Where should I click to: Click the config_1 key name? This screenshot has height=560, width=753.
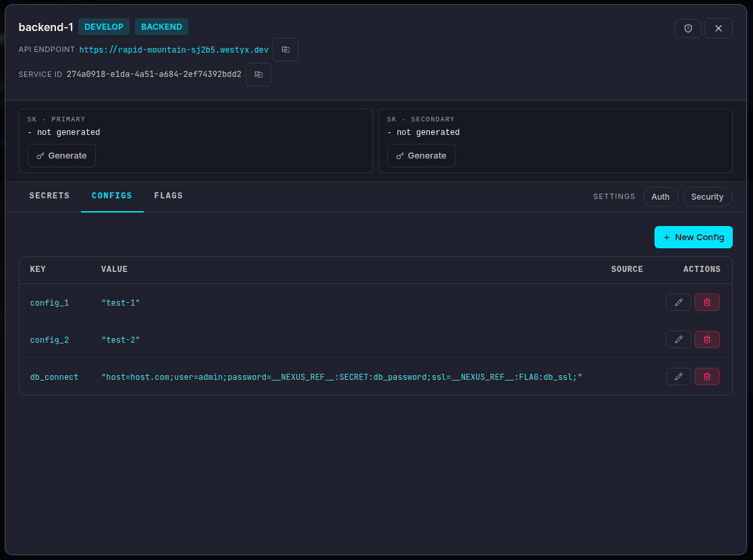click(49, 303)
